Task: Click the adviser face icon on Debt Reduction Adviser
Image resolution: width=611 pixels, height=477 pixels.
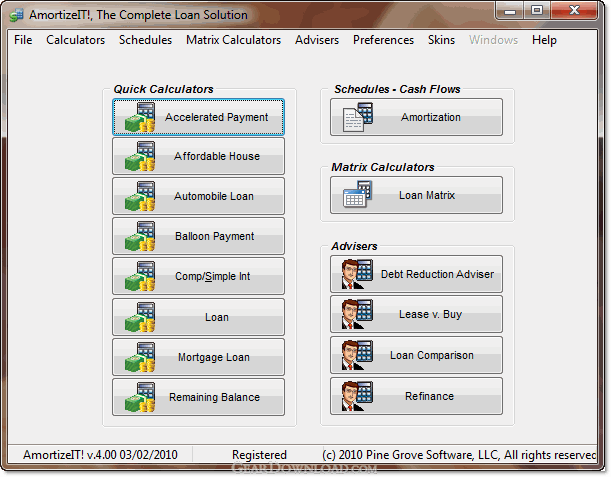Action: click(357, 274)
